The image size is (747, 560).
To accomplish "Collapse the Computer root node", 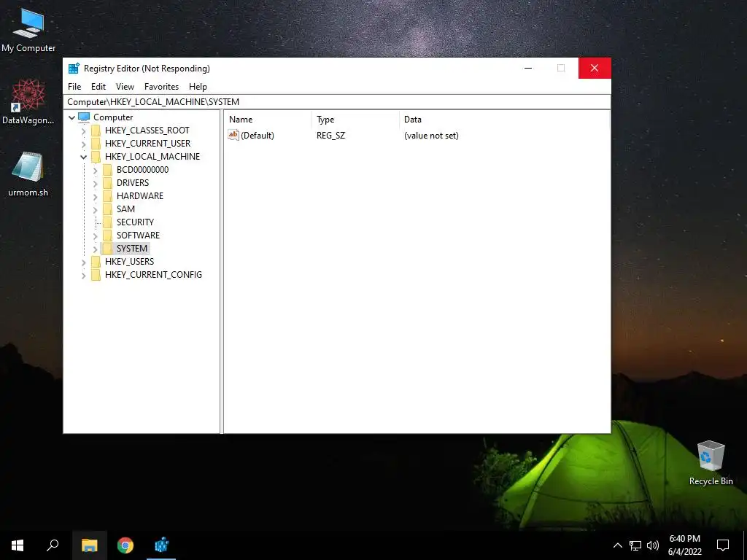I will (x=72, y=117).
